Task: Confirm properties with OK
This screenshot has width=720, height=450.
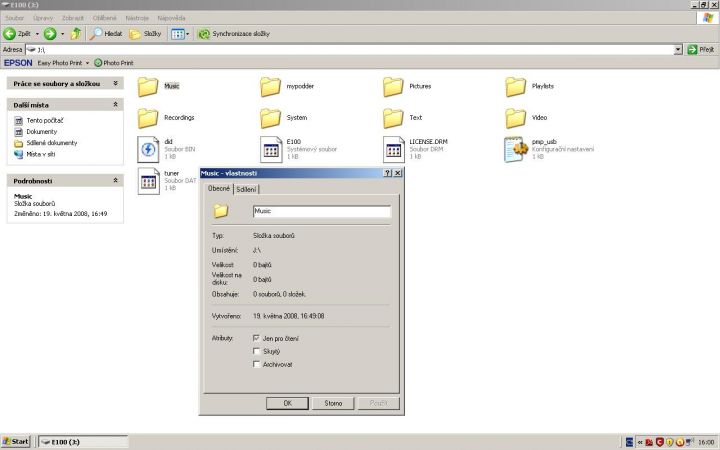Action: (287, 403)
